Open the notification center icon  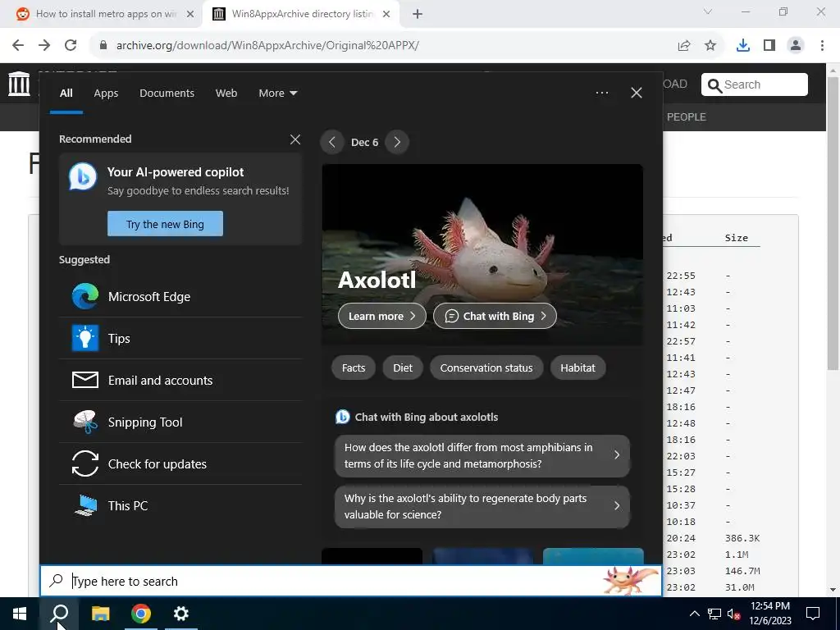(x=813, y=614)
